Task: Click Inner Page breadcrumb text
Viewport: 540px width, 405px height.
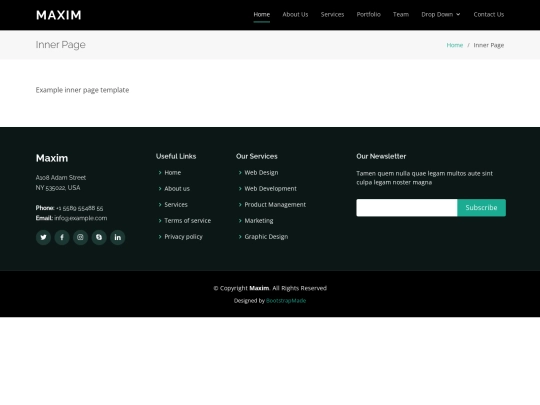Action: click(489, 45)
